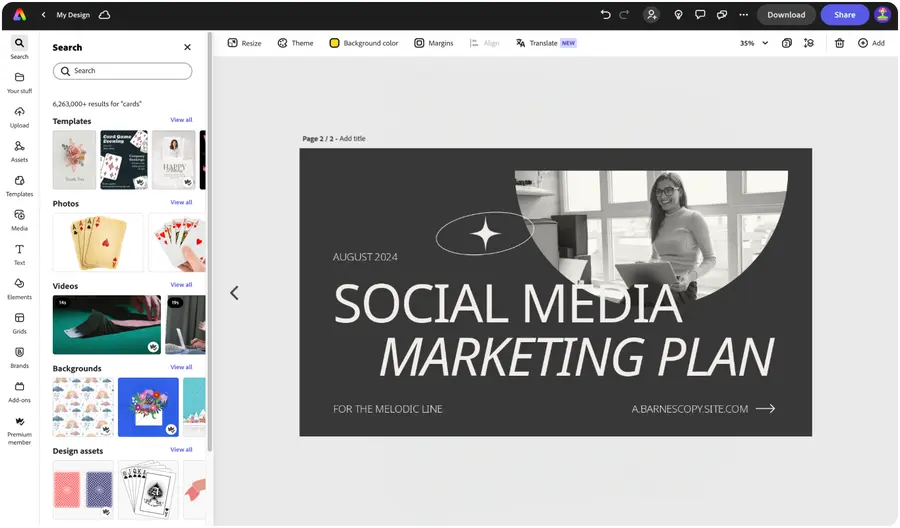Open the comments speech bubble icon
Image resolution: width=900 pixels, height=528 pixels.
(699, 15)
